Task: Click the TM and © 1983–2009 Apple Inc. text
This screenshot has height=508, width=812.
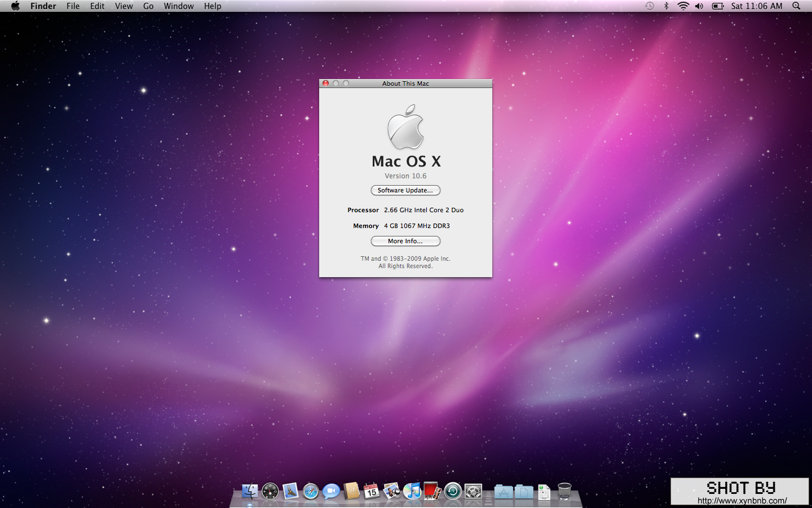Action: (x=405, y=259)
